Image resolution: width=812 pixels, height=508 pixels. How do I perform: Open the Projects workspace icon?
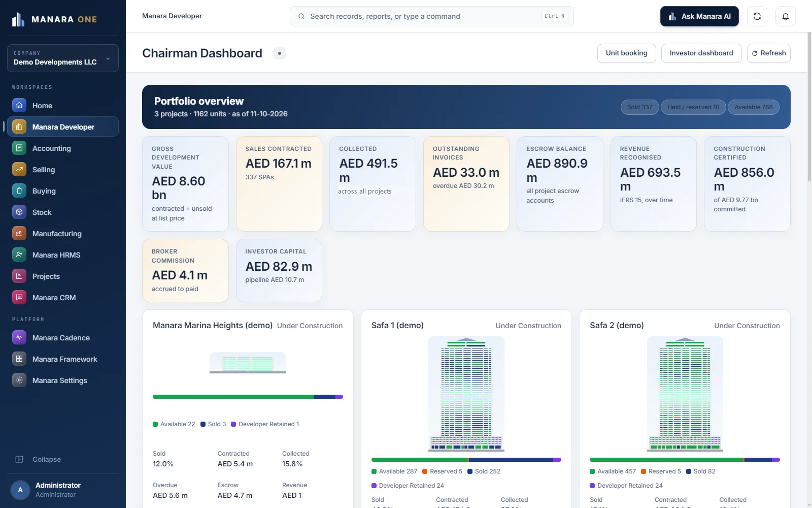tap(19, 276)
